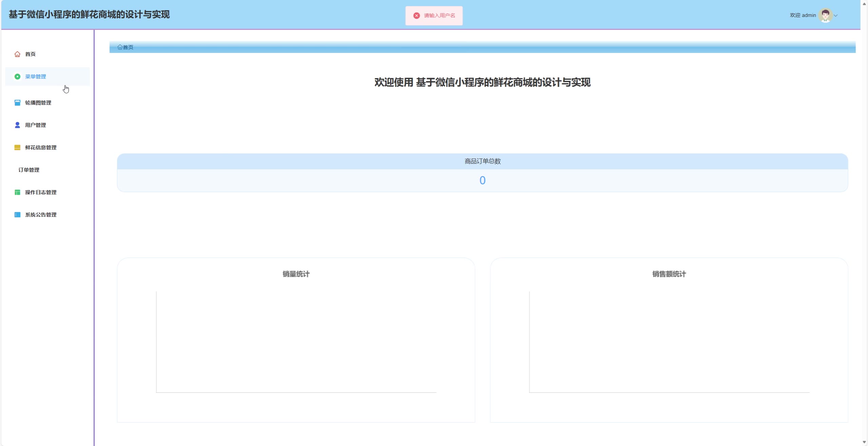Click the 商品订单总数 card header
Screen dimensions: 868x446
[x=482, y=162]
